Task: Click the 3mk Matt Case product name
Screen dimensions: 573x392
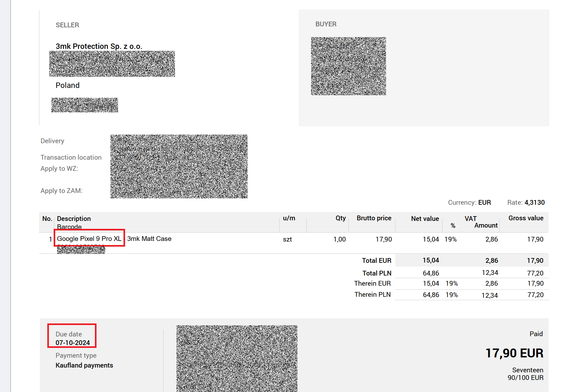Action: [x=149, y=239]
